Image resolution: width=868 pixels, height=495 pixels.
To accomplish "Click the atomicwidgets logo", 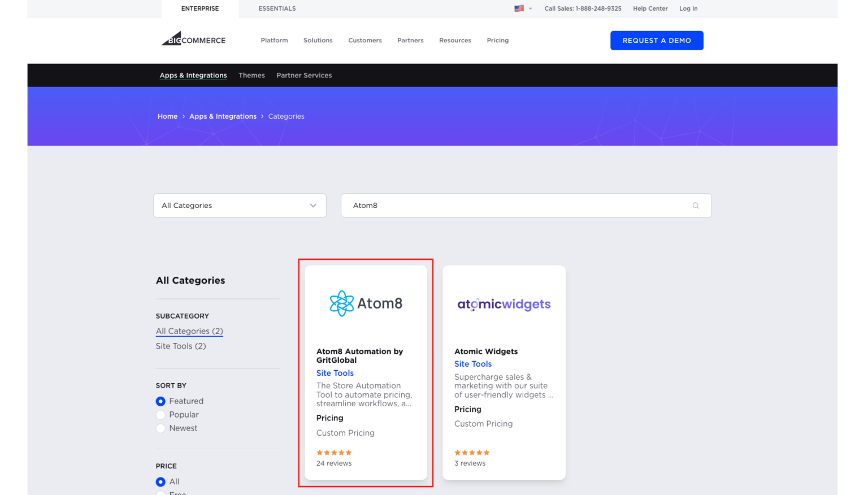I will 504,305.
